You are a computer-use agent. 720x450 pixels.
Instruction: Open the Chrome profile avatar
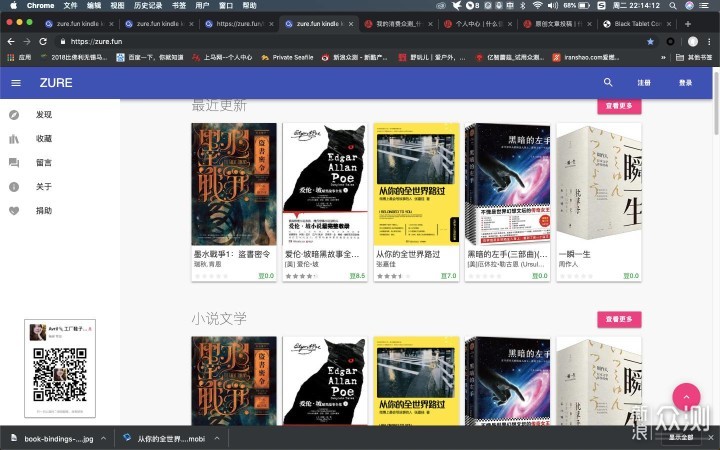(x=692, y=41)
